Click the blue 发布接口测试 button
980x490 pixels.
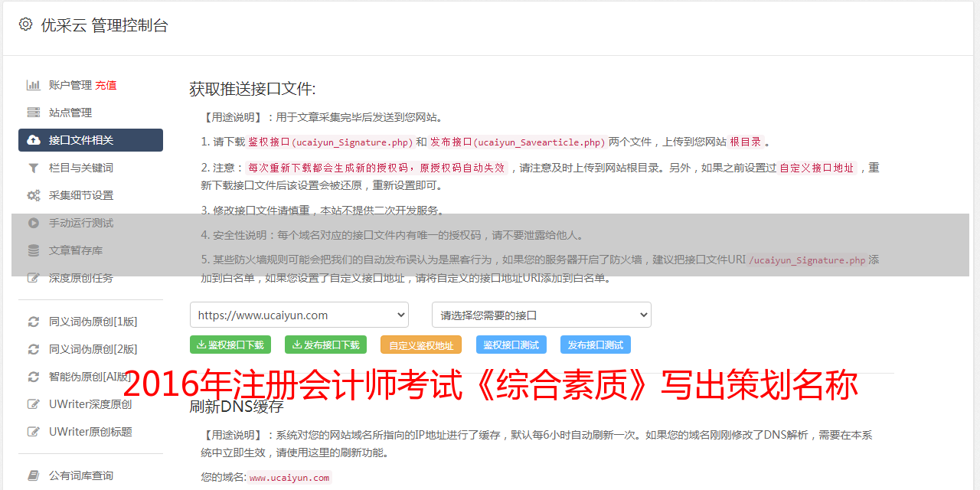click(596, 345)
